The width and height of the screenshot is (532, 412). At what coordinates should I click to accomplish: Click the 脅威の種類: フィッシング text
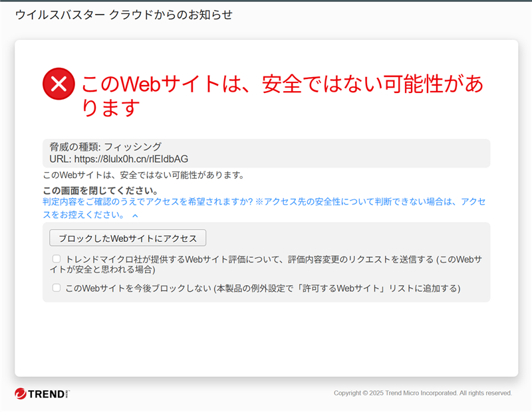[x=106, y=147]
